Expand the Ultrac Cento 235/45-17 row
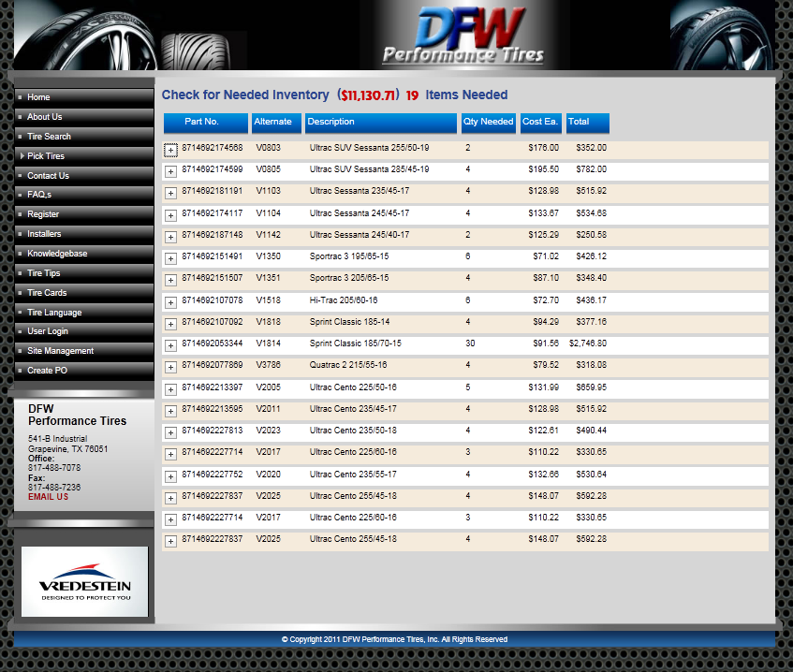The width and height of the screenshot is (793, 672). 170,412
